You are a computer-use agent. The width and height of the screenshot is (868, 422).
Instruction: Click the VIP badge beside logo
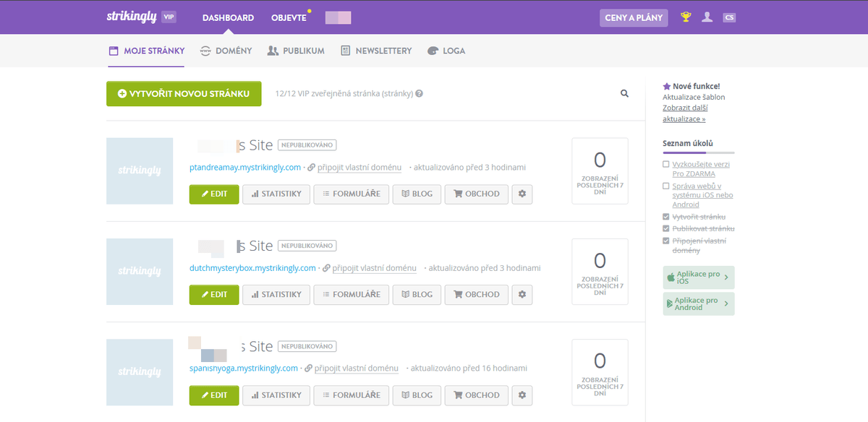point(169,17)
